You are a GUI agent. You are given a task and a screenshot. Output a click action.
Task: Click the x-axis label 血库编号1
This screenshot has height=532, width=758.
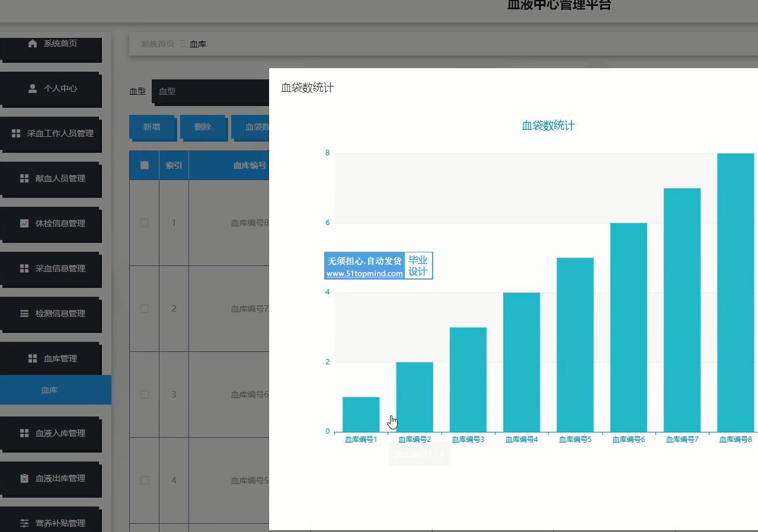pos(361,440)
